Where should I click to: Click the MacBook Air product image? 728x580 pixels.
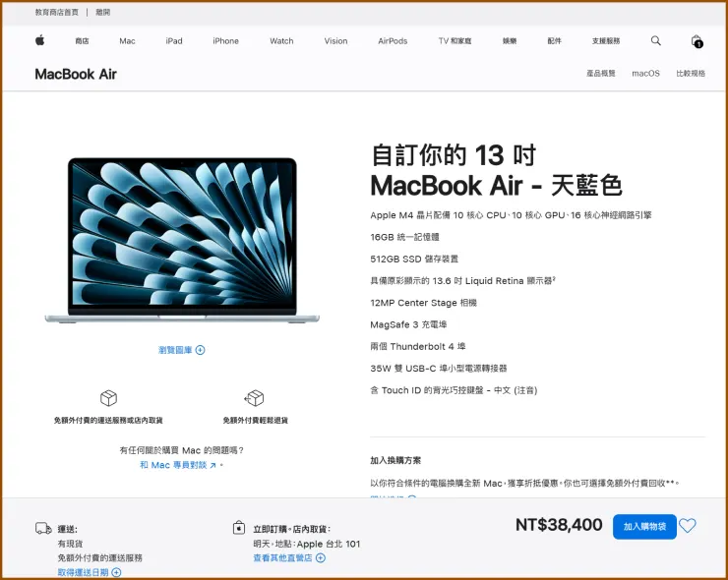(182, 240)
